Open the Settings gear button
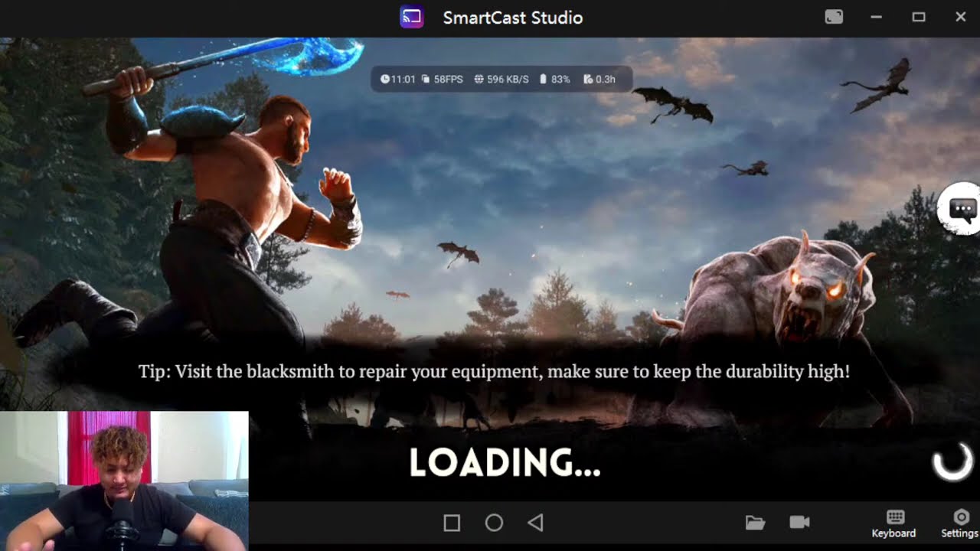Viewport: 980px width, 551px height. [x=960, y=524]
